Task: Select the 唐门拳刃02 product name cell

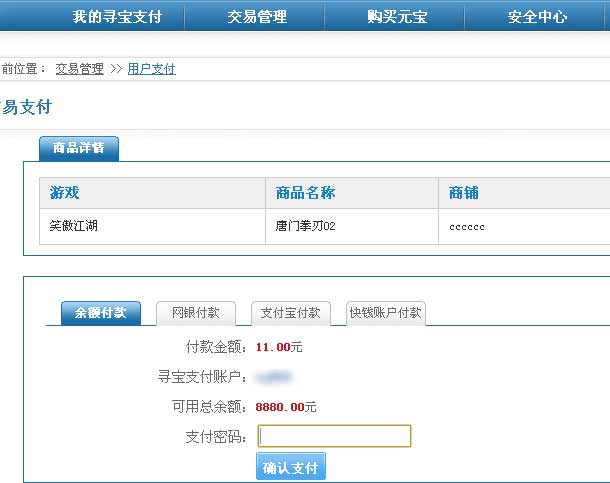Action: [305, 226]
